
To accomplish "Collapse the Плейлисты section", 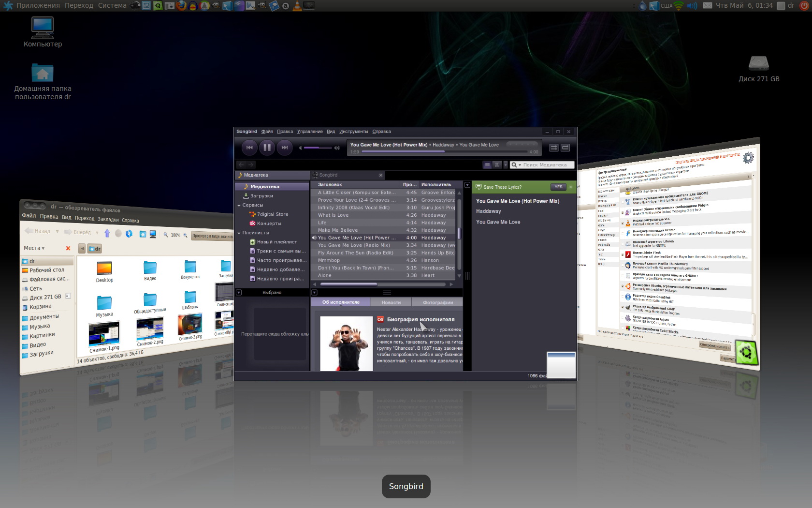I will click(239, 233).
